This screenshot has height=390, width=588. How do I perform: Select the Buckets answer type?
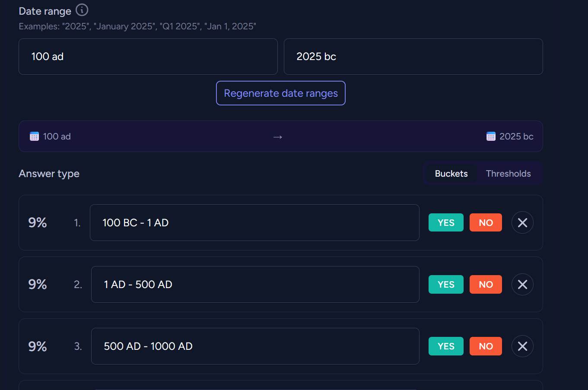(x=451, y=174)
